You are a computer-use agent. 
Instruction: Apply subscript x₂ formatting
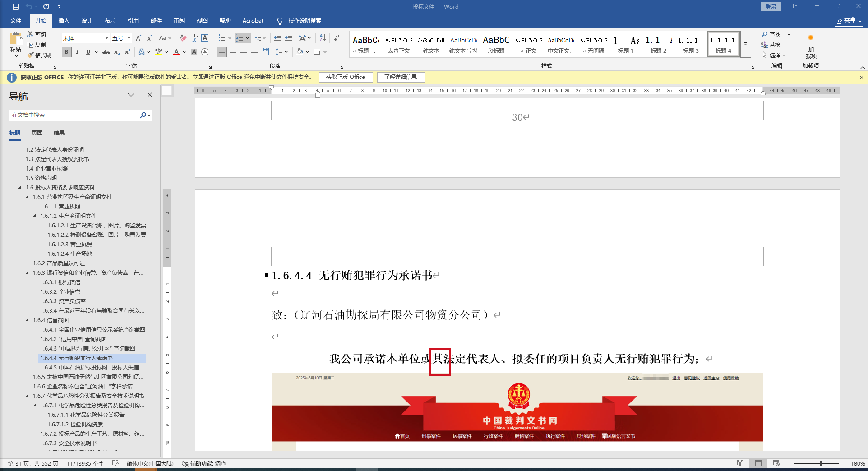(117, 52)
